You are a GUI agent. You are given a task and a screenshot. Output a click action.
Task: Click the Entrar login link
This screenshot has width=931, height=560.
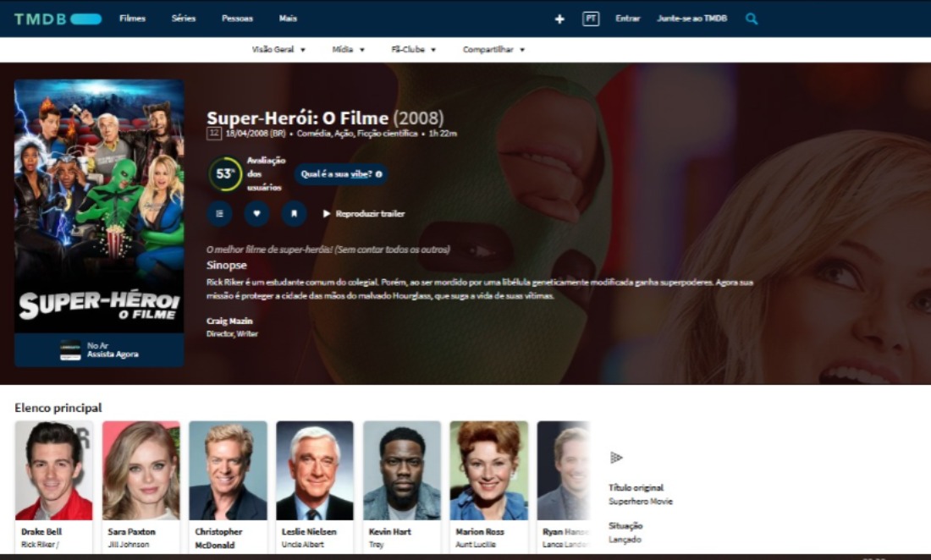coord(627,19)
